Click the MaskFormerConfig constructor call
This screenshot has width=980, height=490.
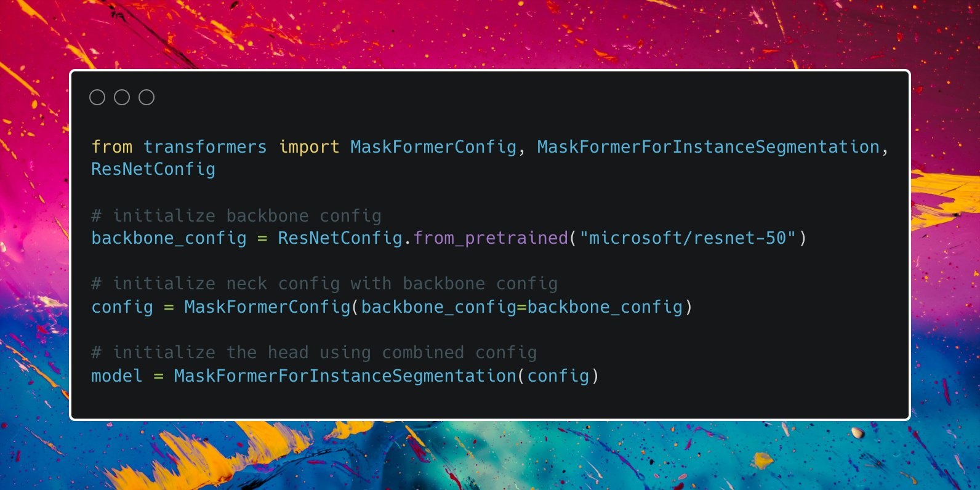[267, 307]
